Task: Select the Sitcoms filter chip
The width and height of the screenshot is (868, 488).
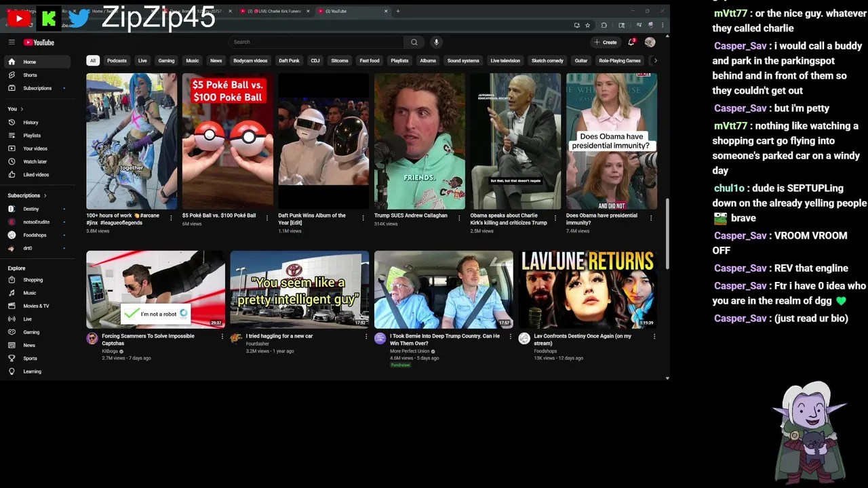Action: 339,60
